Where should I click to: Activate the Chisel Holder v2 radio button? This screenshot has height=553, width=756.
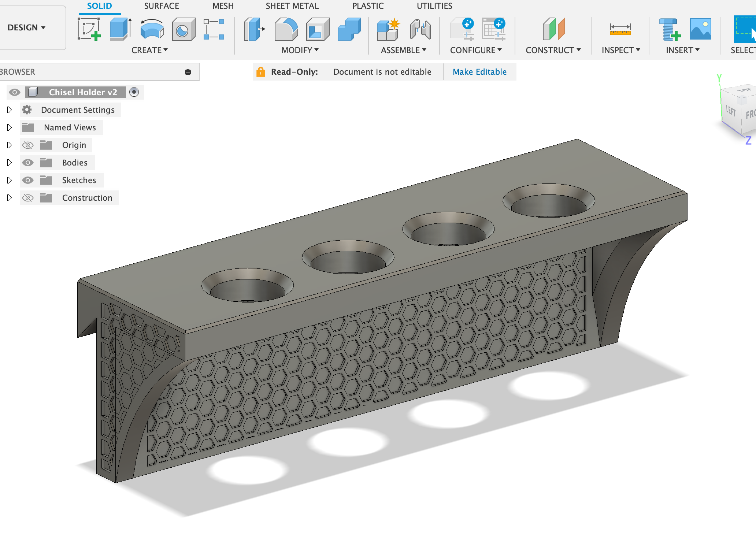tap(134, 92)
